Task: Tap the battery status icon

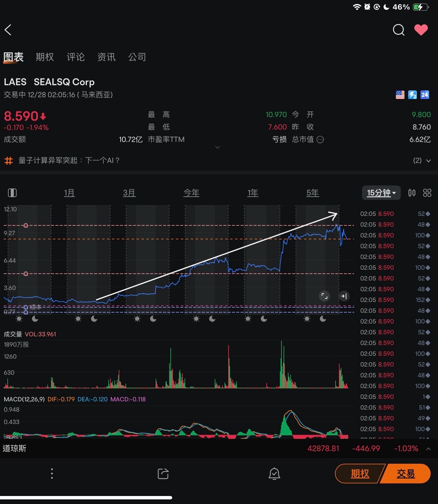Action: coord(421,7)
